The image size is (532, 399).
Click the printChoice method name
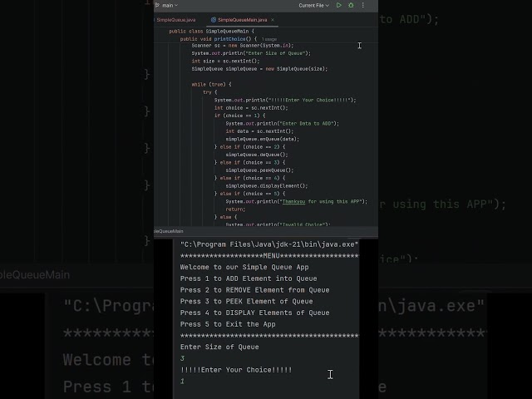[229, 39]
